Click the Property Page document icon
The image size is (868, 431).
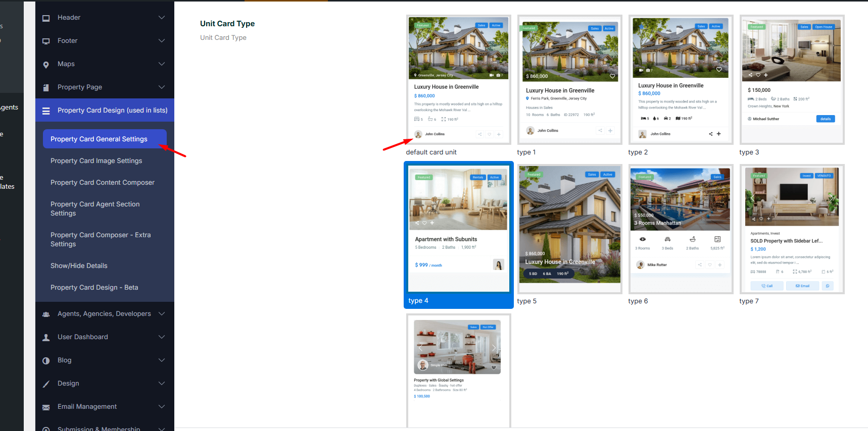(x=46, y=88)
